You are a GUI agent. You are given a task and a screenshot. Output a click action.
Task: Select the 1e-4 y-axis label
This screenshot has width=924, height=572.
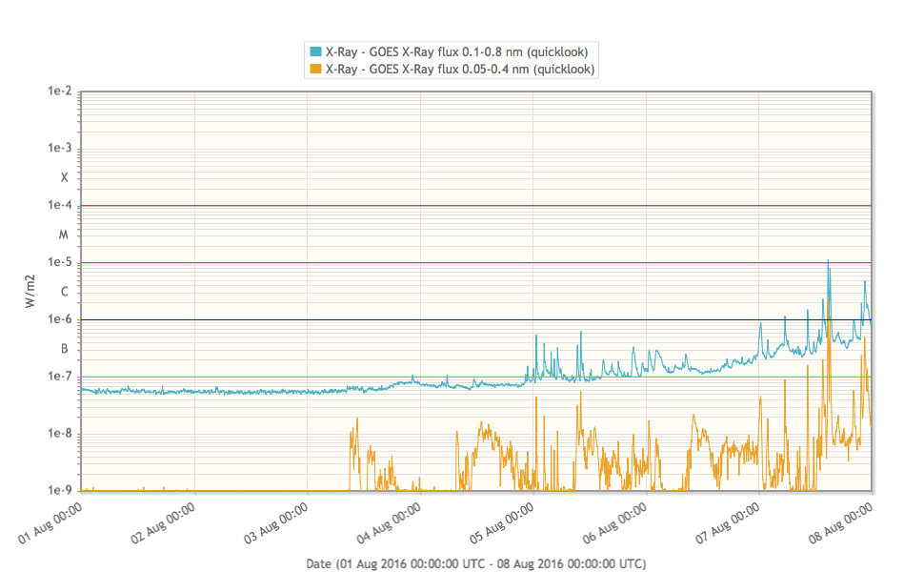(59, 205)
